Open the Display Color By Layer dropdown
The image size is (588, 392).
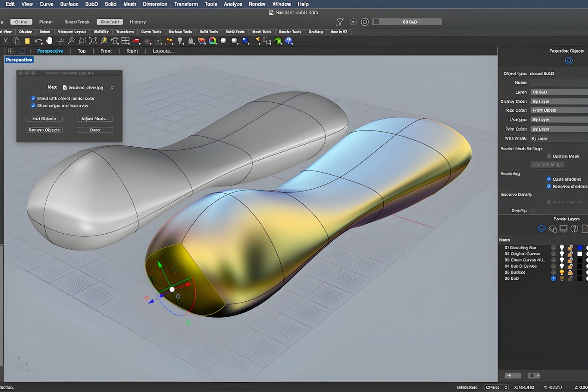[x=558, y=101]
